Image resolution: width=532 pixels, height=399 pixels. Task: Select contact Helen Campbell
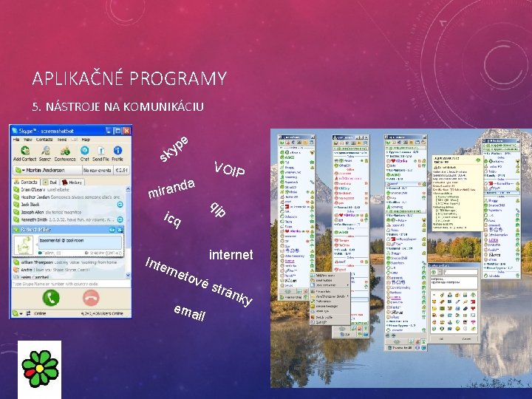pyautogui.click(x=69, y=277)
